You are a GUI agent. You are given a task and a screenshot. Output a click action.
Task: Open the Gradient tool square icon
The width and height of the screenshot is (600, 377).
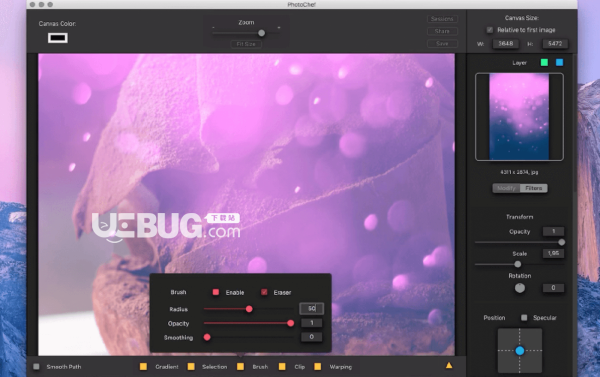[x=143, y=367]
